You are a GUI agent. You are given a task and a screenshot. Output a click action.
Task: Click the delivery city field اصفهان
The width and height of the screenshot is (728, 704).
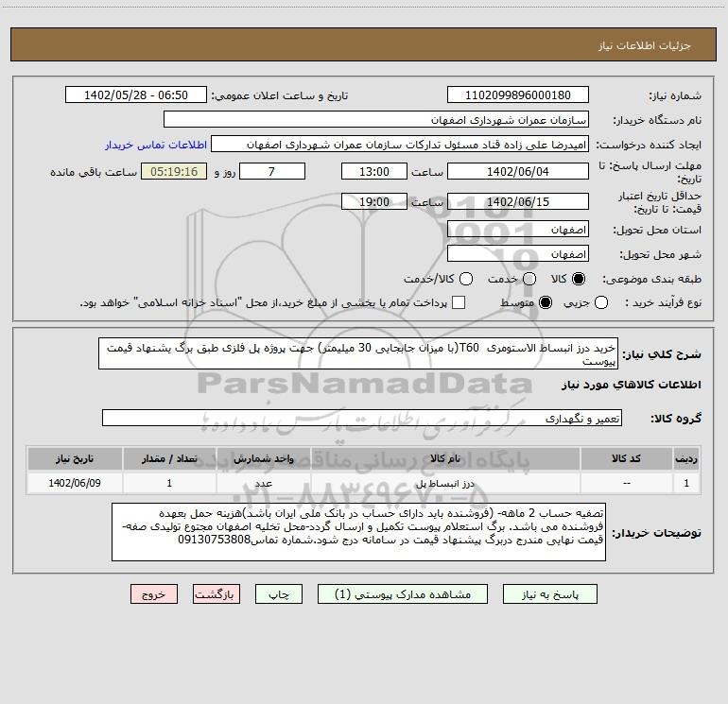[518, 254]
